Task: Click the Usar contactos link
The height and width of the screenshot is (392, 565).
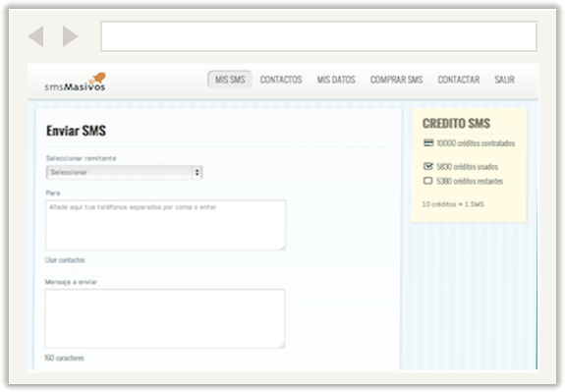Action: 65,260
